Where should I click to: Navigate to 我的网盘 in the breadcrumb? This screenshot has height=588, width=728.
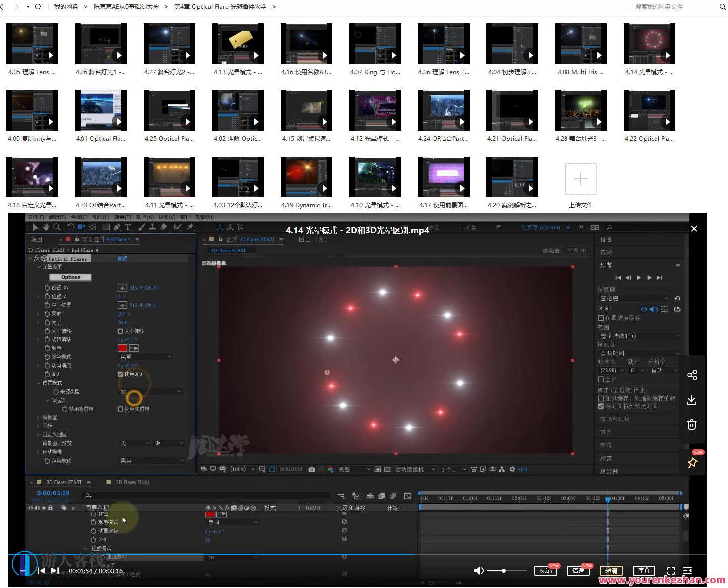click(x=66, y=7)
